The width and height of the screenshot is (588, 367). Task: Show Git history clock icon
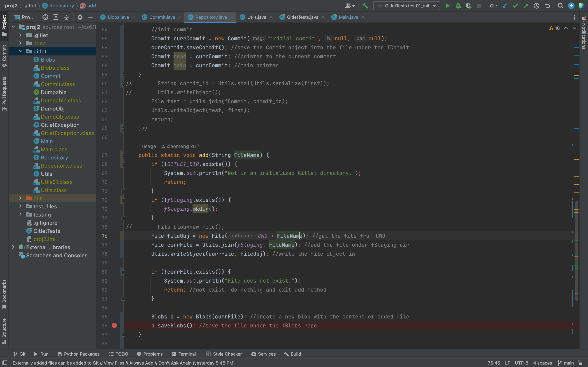(536, 6)
